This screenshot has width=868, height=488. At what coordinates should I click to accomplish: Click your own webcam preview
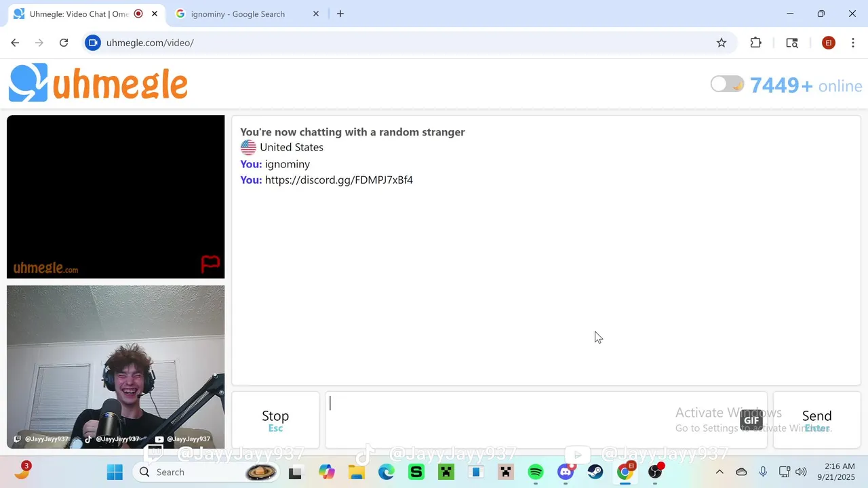[x=115, y=367]
